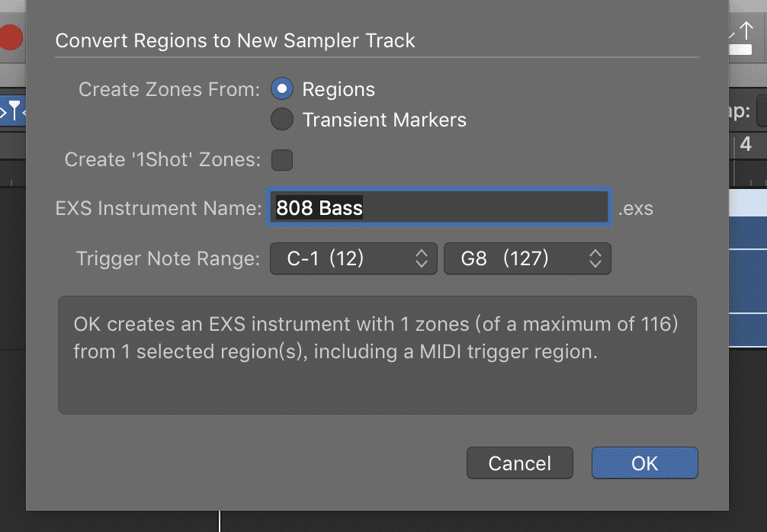Click the playhead line below the dialog

(x=220, y=521)
